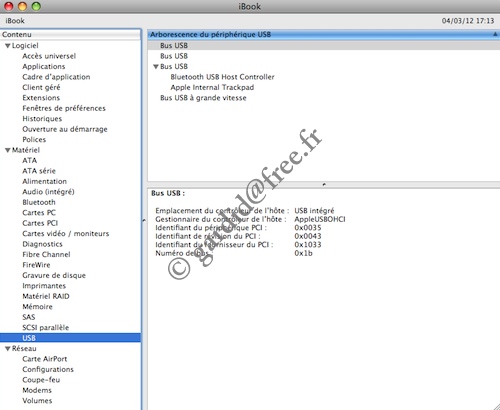
Task: Click the green zoom window button
Action: tap(36, 6)
